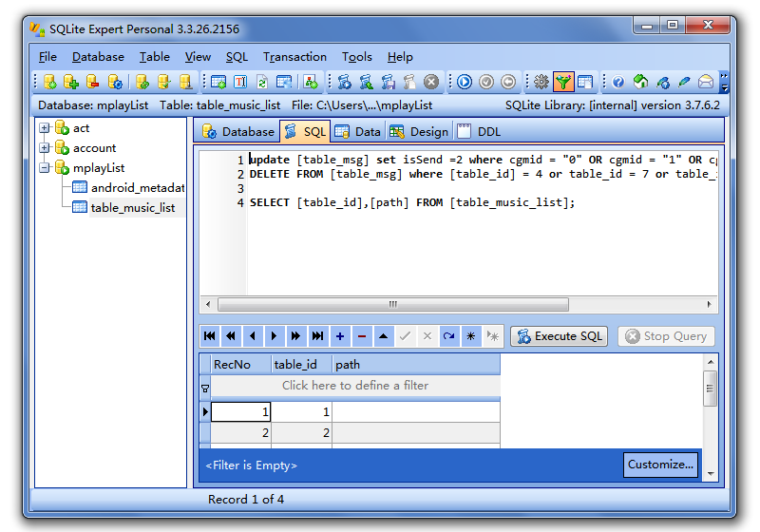
Task: Click the new database icon in toolbar
Action: pyautogui.click(x=50, y=82)
